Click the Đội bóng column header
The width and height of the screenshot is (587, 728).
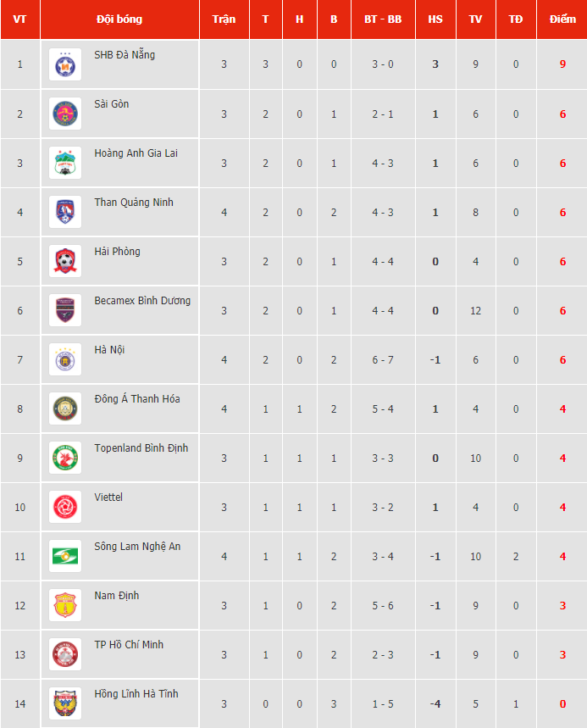click(119, 19)
